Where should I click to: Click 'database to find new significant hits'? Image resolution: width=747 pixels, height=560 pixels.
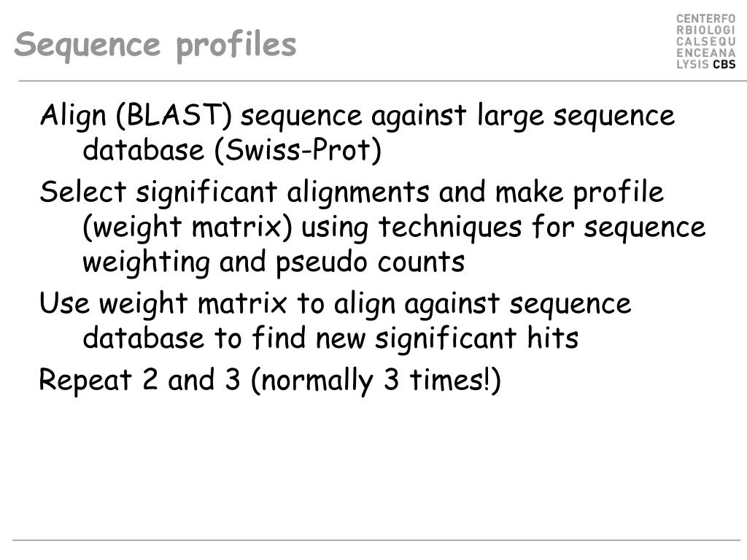(x=330, y=338)
